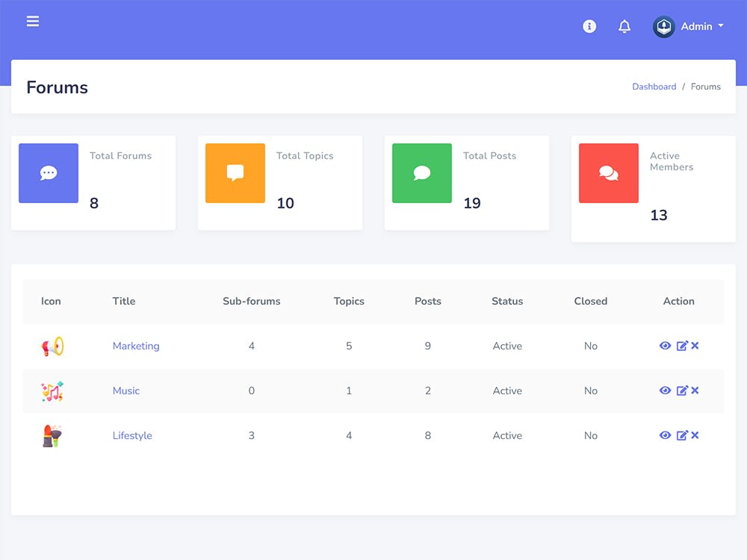Delete the Lifestyle forum with the X

coord(695,435)
